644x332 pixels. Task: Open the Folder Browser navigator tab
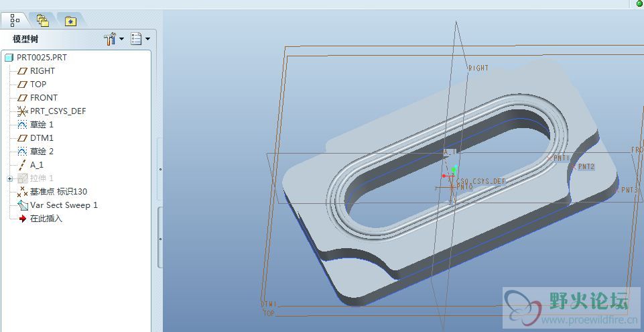pyautogui.click(x=42, y=20)
